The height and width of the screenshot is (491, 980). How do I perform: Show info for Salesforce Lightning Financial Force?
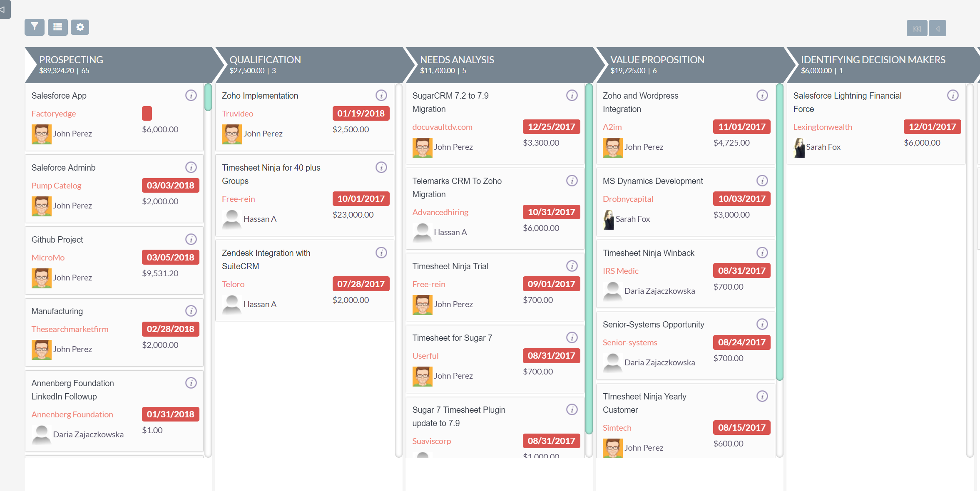[x=953, y=95]
